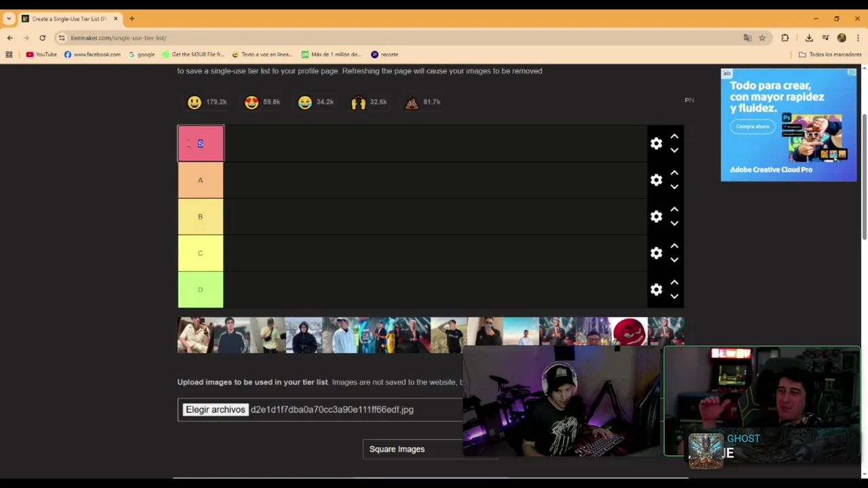868x488 pixels.
Task: Select the pink S tier label
Action: [201, 144]
